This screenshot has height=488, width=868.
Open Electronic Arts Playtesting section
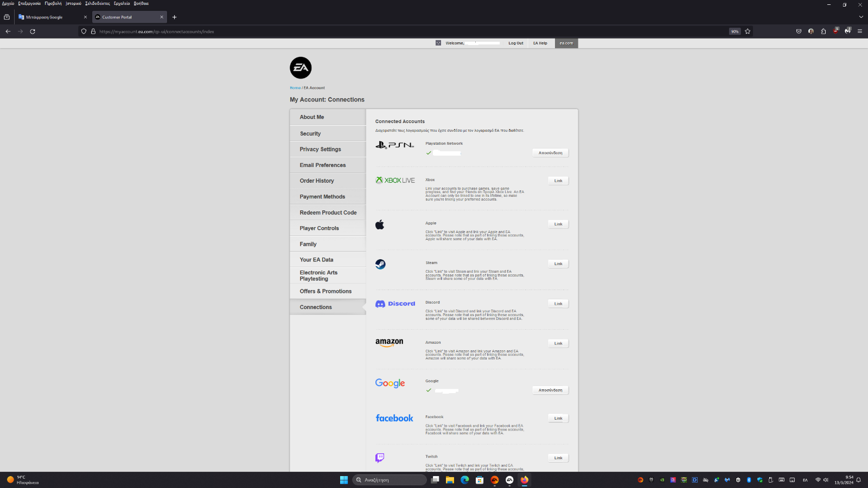click(328, 275)
